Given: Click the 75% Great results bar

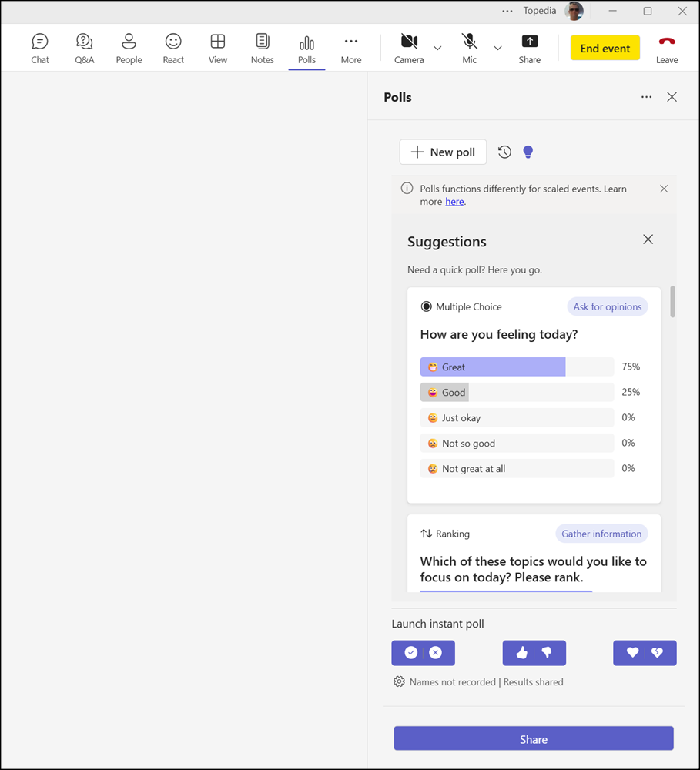Looking at the screenshot, I should click(492, 367).
